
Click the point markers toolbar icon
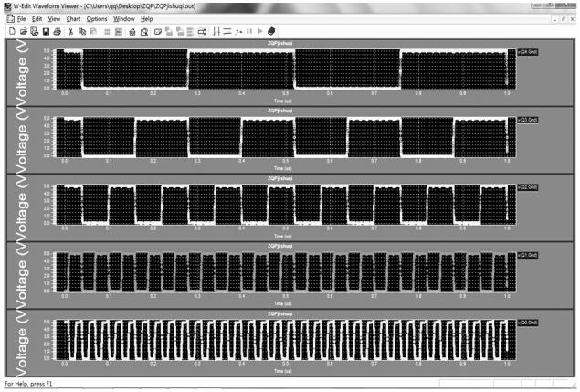pyautogui.click(x=238, y=32)
